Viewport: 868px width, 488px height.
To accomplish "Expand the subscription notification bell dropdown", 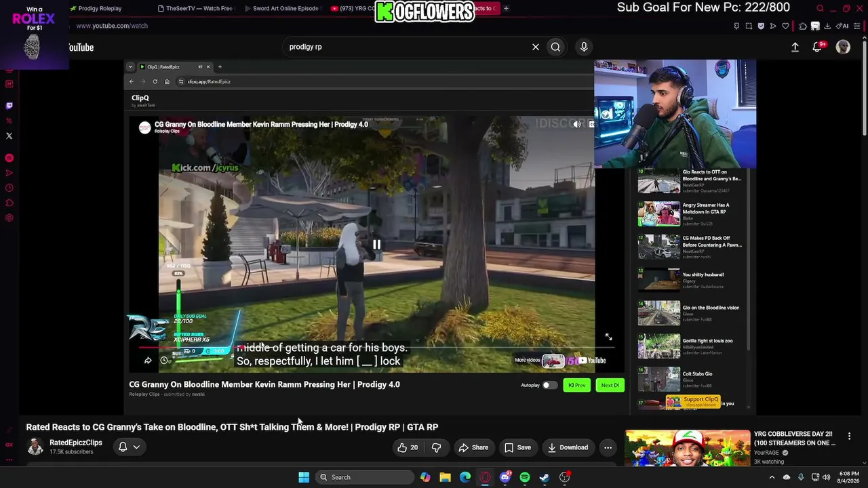I will click(x=129, y=447).
